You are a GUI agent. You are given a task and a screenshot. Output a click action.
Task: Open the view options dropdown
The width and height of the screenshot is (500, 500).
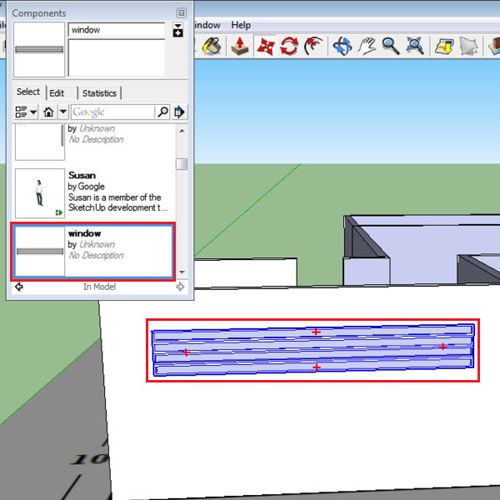[x=26, y=112]
